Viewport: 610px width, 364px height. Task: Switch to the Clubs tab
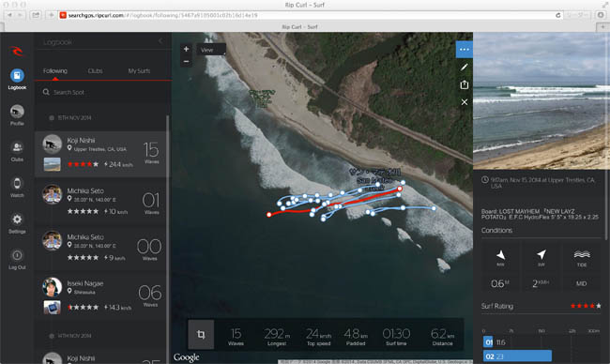click(x=96, y=70)
